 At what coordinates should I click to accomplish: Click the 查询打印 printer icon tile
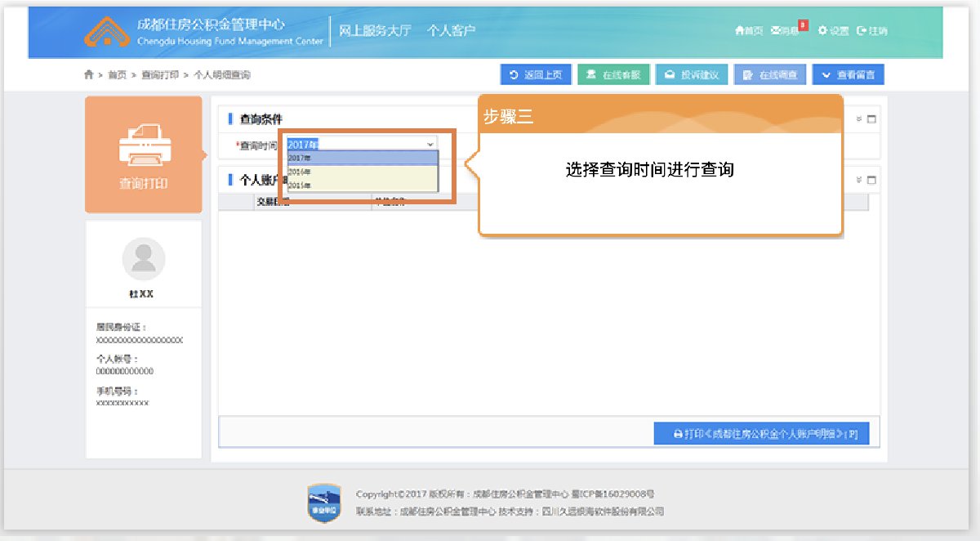pyautogui.click(x=143, y=146)
